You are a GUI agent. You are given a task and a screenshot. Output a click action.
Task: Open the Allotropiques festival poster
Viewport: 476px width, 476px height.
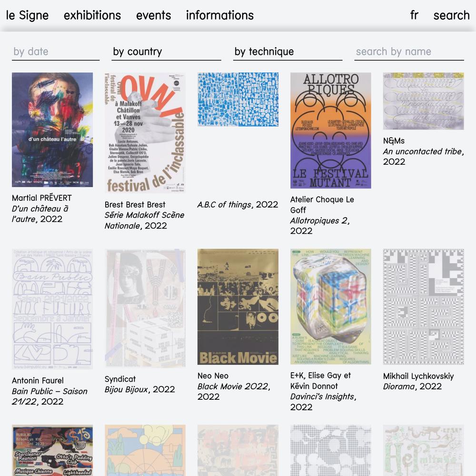coord(331,130)
